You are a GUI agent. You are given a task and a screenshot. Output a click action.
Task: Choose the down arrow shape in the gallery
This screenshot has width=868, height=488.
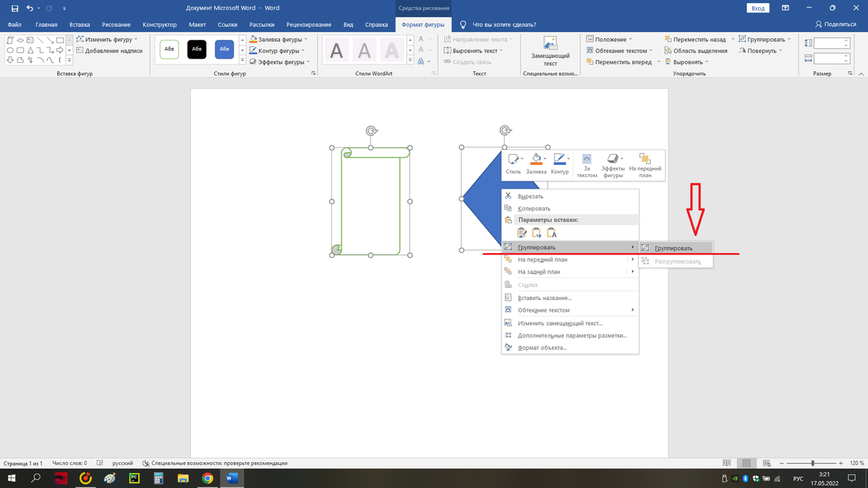tap(10, 60)
